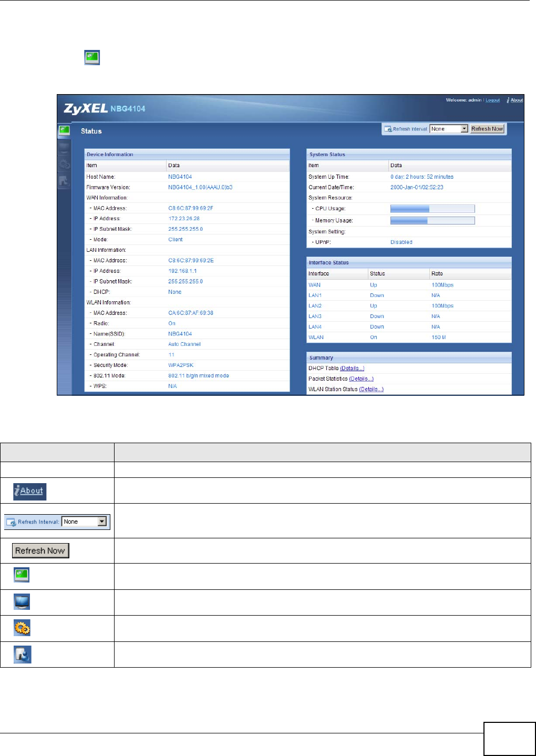Image resolution: width=536 pixels, height=756 pixels.
Task: Click current date/time 2000-Jan-01/02:52:23
Action: (x=417, y=187)
